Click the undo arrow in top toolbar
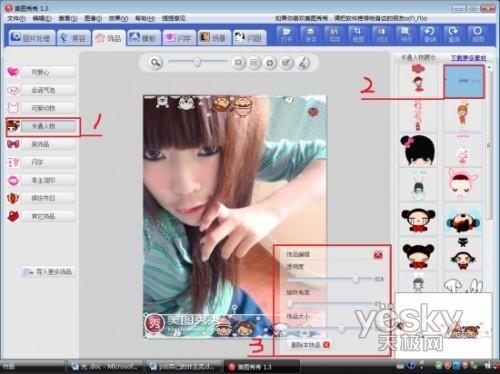This screenshot has height=374, width=500. coord(430,34)
